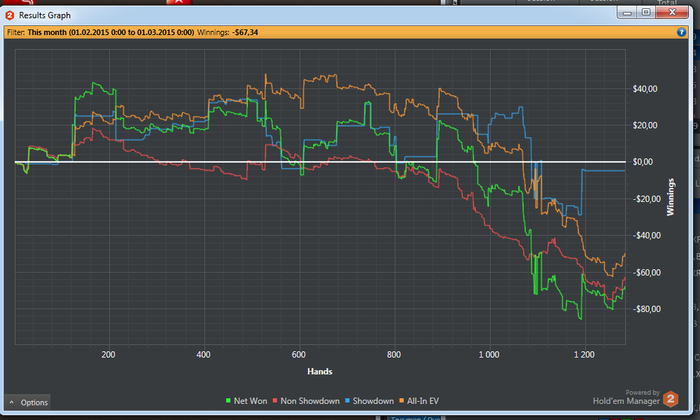Toggle the blue Showdown legend swatch
This screenshot has width=700, height=420.
[x=347, y=401]
